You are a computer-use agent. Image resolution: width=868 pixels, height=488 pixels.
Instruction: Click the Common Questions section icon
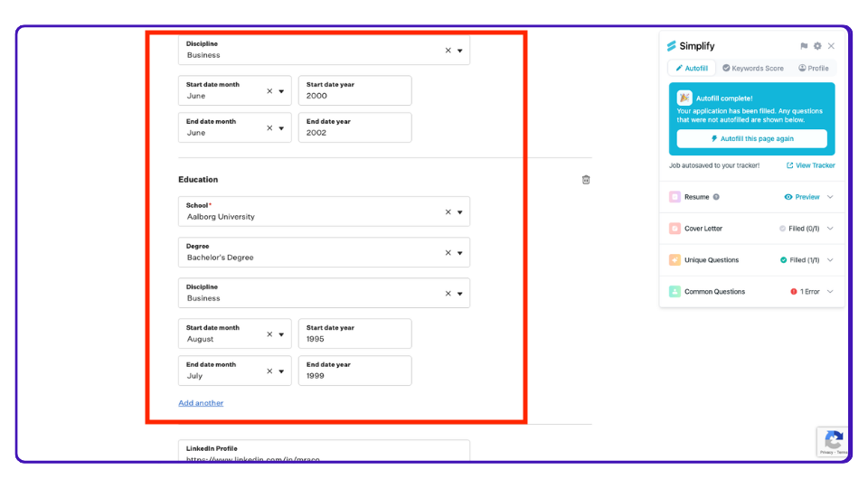pyautogui.click(x=675, y=292)
